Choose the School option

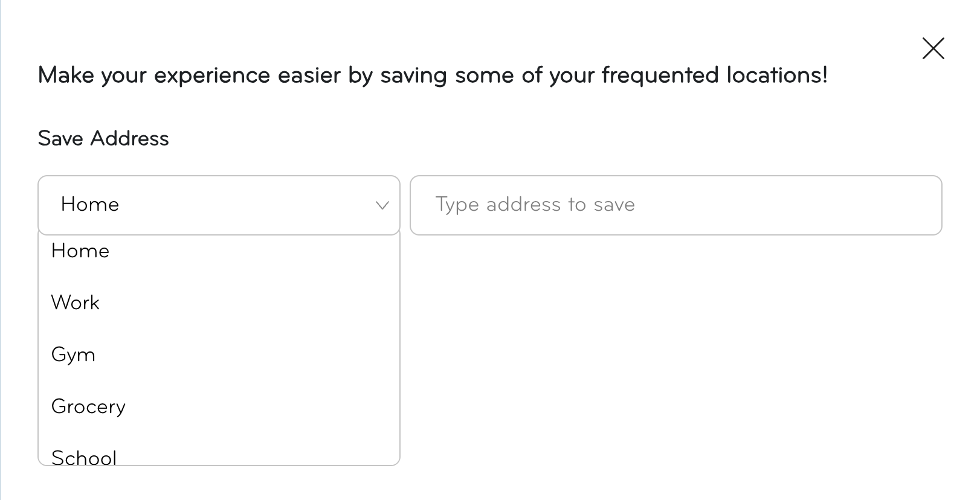coord(84,457)
